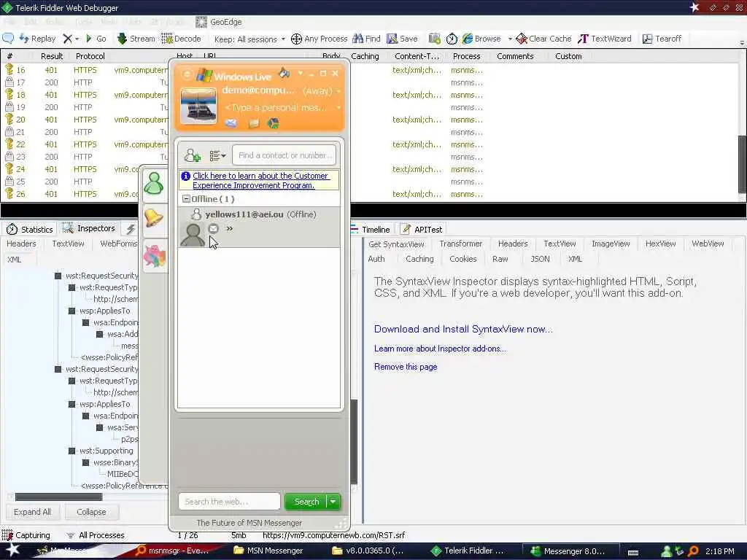The height and width of the screenshot is (560, 747).
Task: Click the mail envelope icon in Messenger header
Action: click(231, 124)
